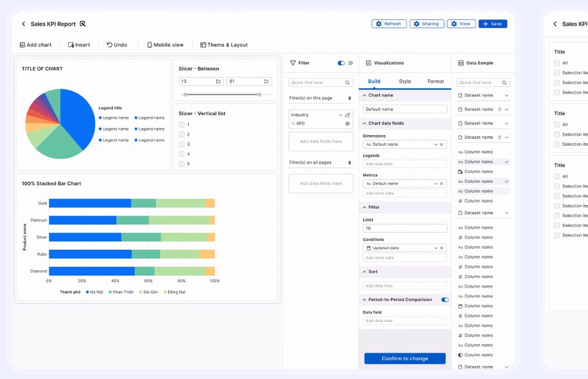Check option 3 in Slicer Vertical list
This screenshot has width=588, height=379.
tap(181, 144)
